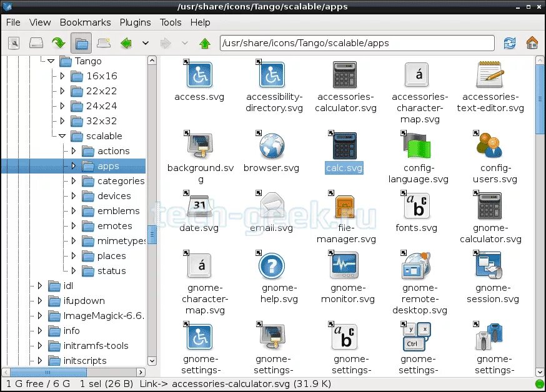Expand the 32x32 folder

(x=62, y=120)
